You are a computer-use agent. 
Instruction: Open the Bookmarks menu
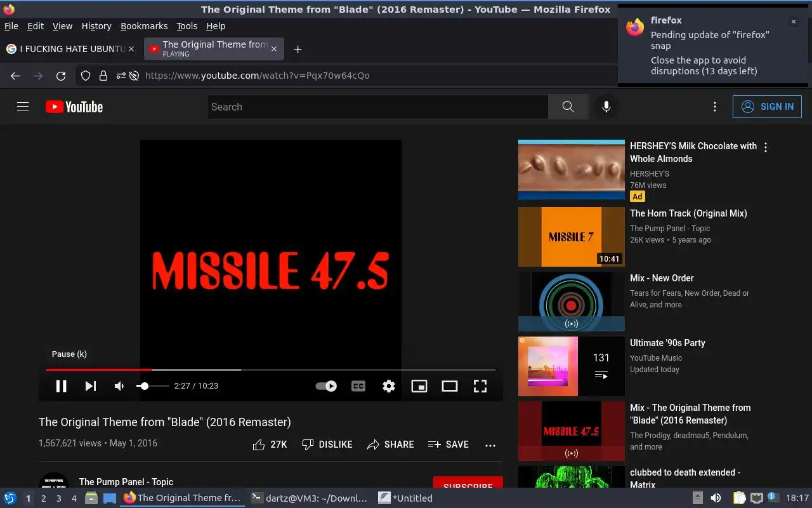click(x=144, y=26)
